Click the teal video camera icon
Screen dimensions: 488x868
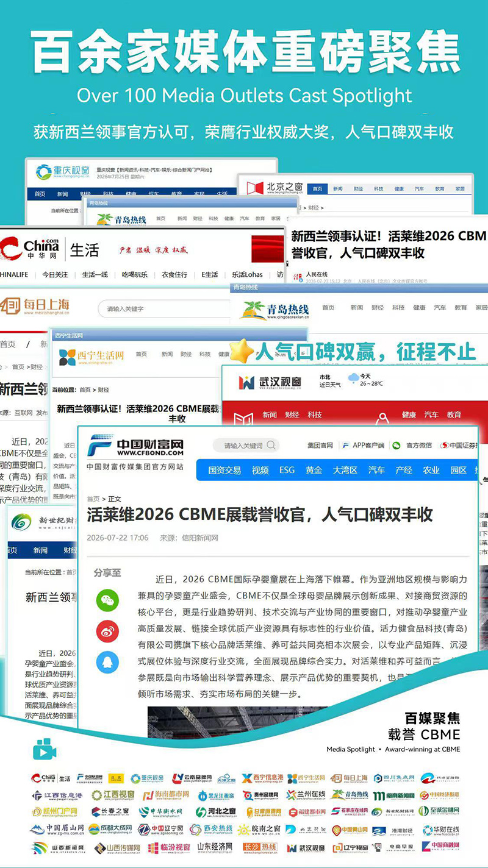[45, 750]
